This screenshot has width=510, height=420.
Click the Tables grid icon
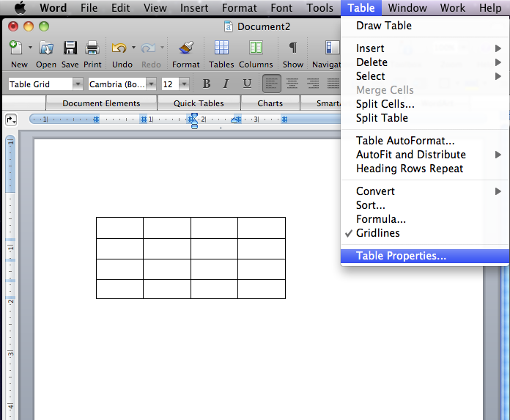pos(221,48)
